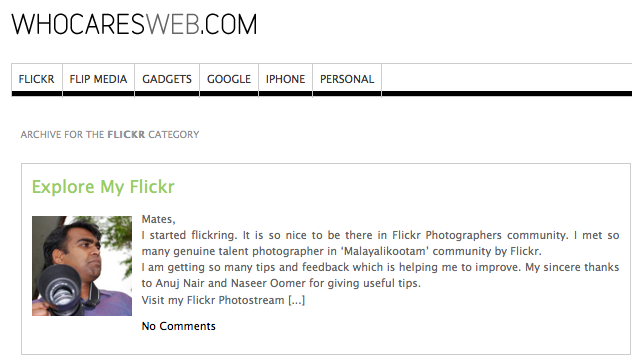Click the 'I started flickring' sentence

[189, 235]
